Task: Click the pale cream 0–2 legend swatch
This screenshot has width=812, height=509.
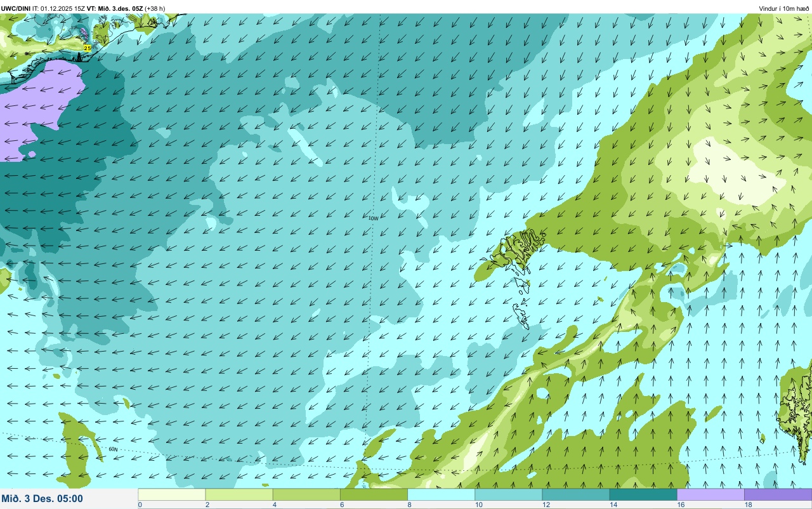Action: click(172, 494)
